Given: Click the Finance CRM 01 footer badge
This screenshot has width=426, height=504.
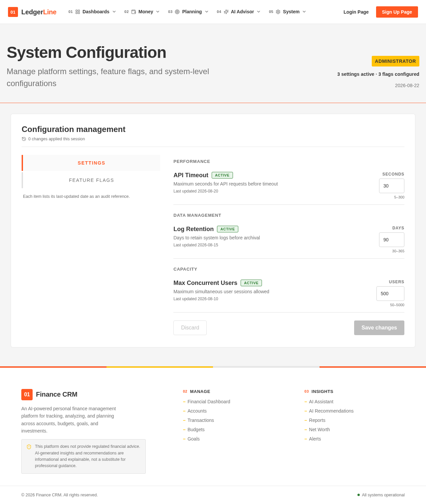Looking at the screenshot, I should coord(27,395).
